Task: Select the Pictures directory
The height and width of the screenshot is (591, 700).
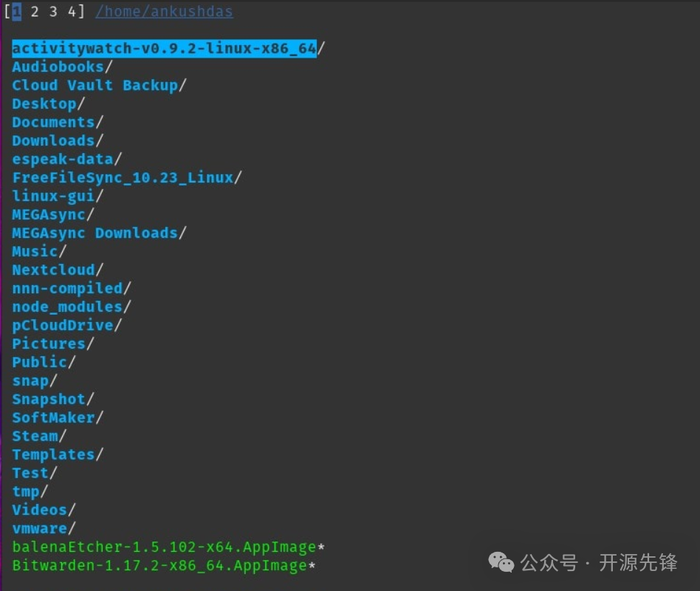Action: [53, 344]
